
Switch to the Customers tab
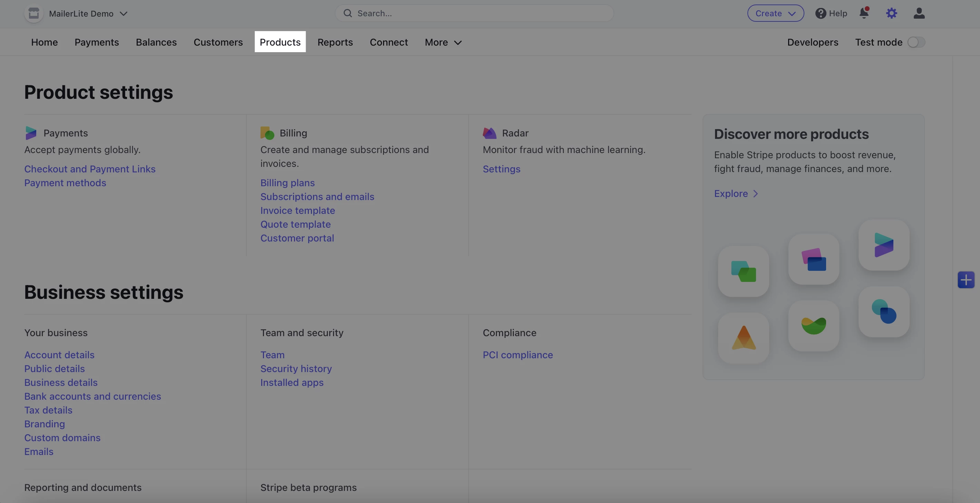[x=218, y=42]
